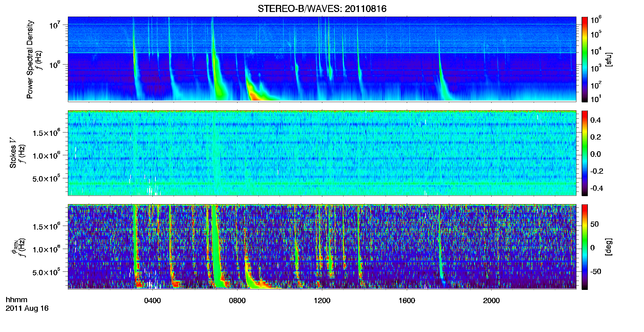This screenshot has height=332, width=644.
Task: Click the time label 0800
Action: coord(237,301)
